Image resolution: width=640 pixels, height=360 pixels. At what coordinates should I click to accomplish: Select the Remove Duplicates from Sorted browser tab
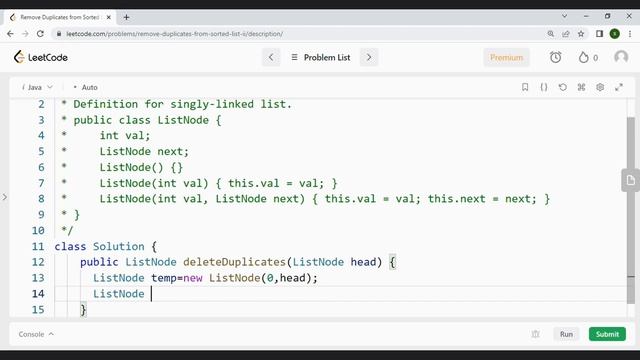pos(59,17)
